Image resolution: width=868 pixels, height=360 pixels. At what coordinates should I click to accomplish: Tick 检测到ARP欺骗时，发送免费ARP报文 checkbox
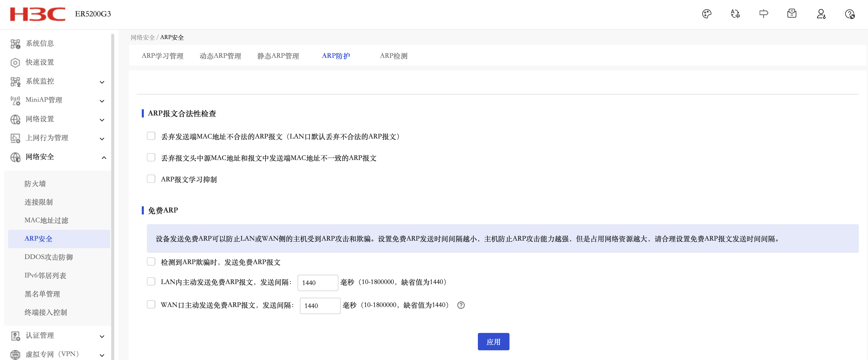[x=151, y=262]
